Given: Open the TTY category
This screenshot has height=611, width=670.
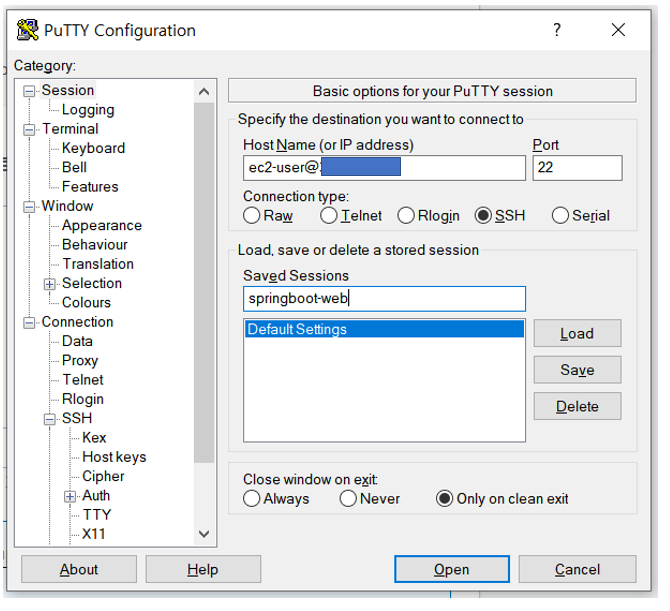Looking at the screenshot, I should 97,515.
